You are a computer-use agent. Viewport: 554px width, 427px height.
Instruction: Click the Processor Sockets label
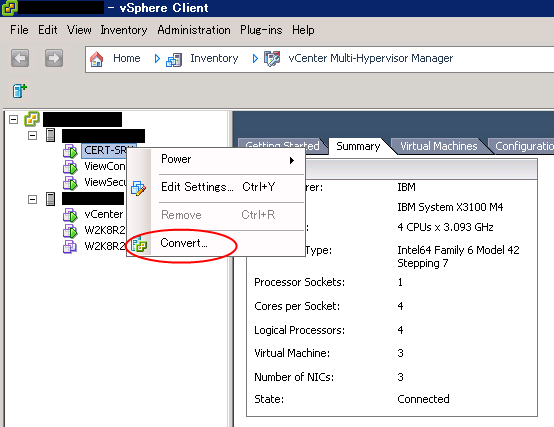[299, 282]
